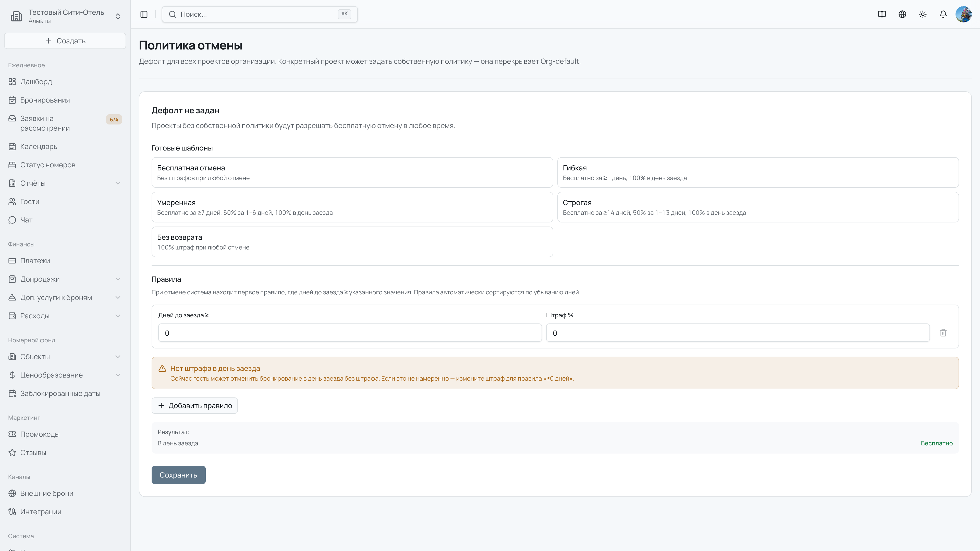Expand the Отчёты submenu chevron
Screen dimensions: 980x551
tap(118, 183)
